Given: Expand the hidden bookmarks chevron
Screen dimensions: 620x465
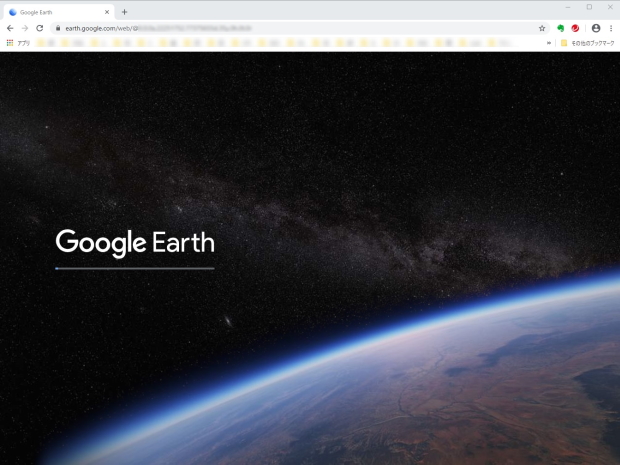Looking at the screenshot, I should (549, 43).
